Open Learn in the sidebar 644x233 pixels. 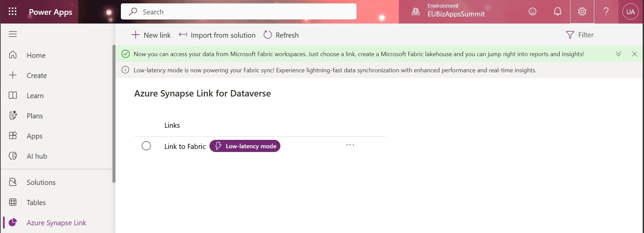[x=57, y=95]
